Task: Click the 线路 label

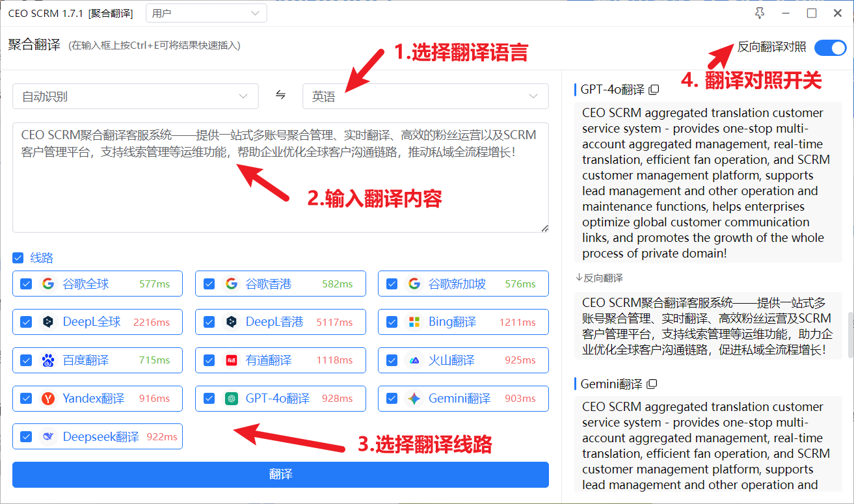Action: (x=42, y=258)
